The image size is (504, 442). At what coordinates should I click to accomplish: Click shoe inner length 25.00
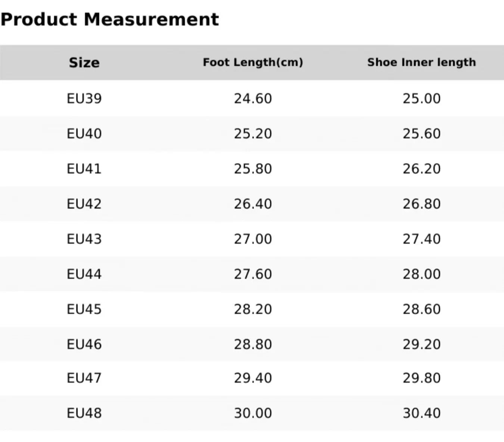click(421, 98)
